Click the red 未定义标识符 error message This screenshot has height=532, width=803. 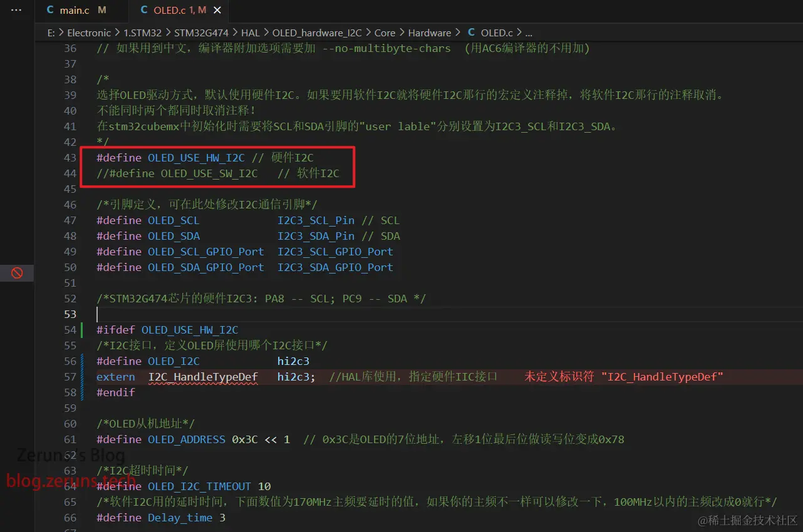click(624, 377)
